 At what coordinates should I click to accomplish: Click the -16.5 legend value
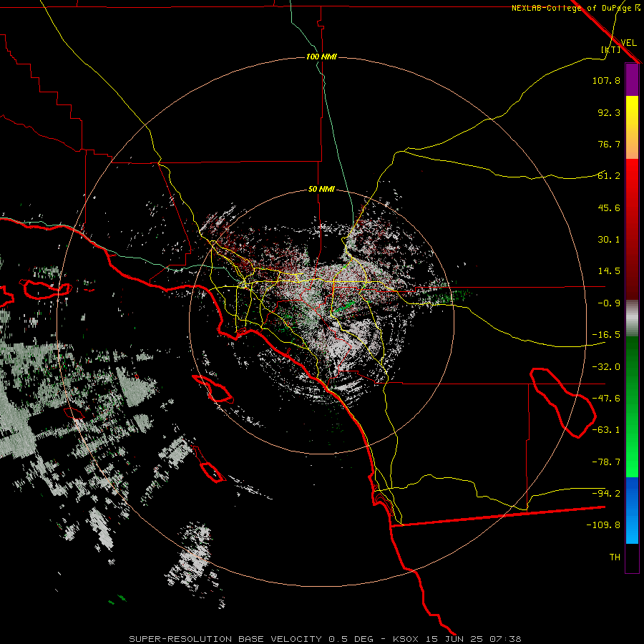(x=606, y=335)
